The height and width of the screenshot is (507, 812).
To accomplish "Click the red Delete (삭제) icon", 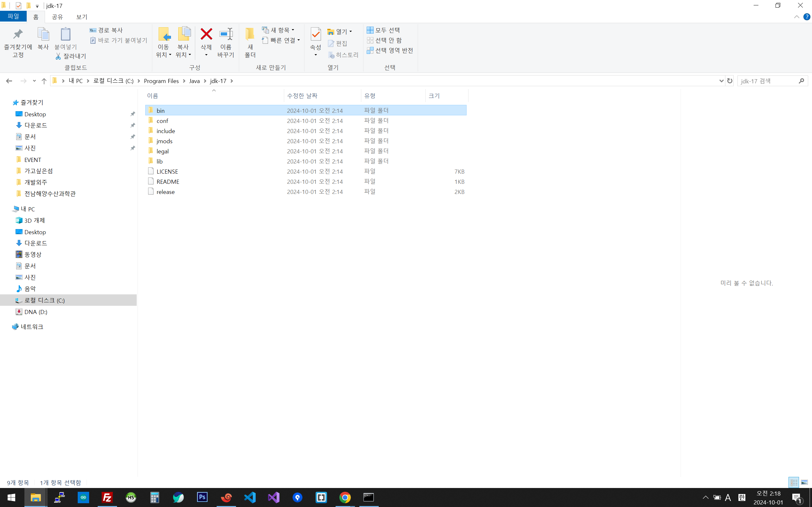I will (206, 35).
